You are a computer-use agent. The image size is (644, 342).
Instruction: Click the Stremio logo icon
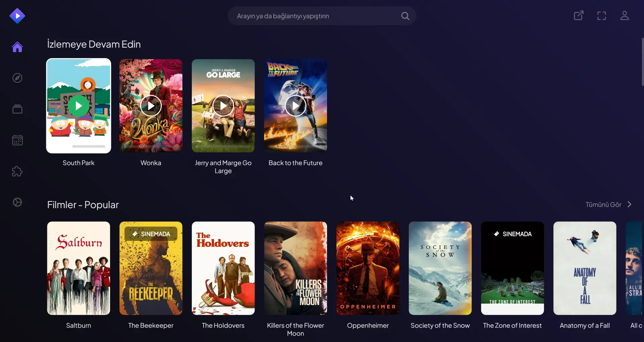point(17,16)
